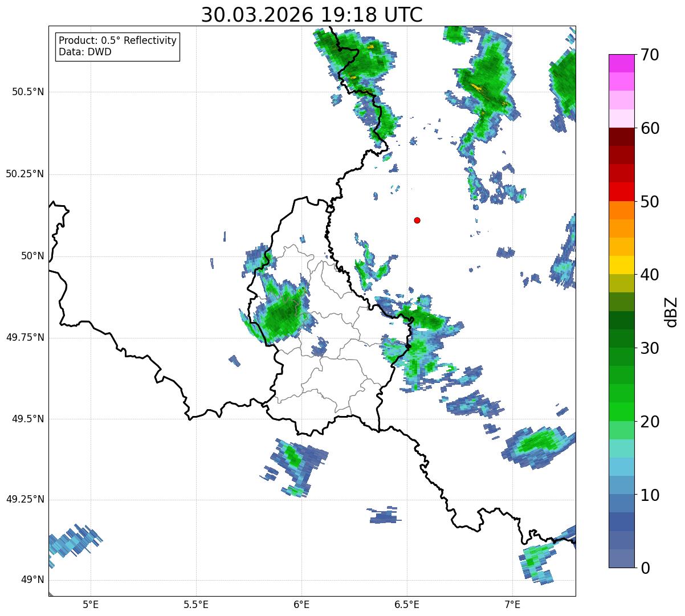
Task: Click the '20' colorbar tick label
Action: [x=649, y=422]
